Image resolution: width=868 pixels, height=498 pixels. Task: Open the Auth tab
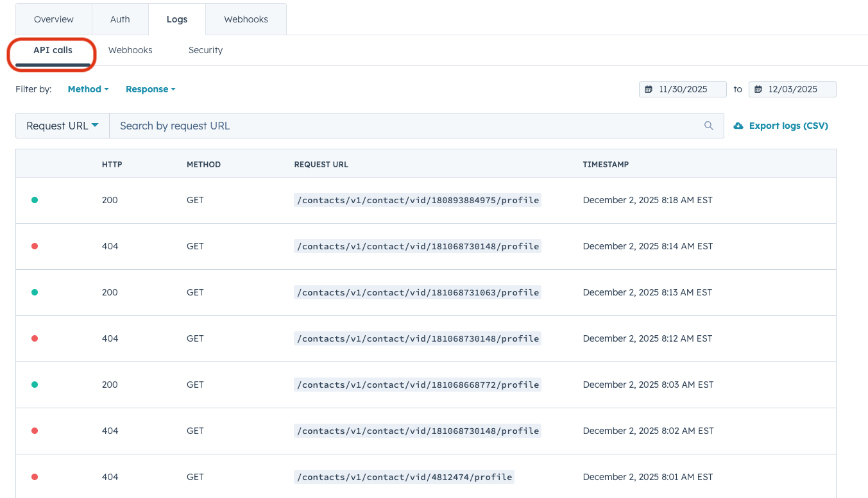pyautogui.click(x=120, y=19)
